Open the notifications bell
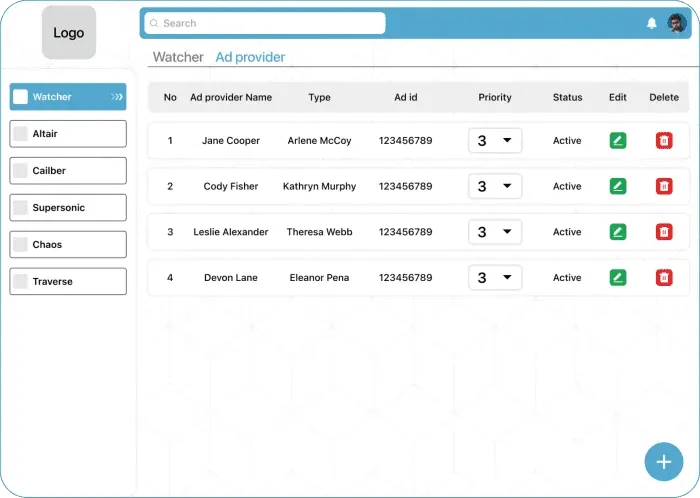 click(652, 23)
